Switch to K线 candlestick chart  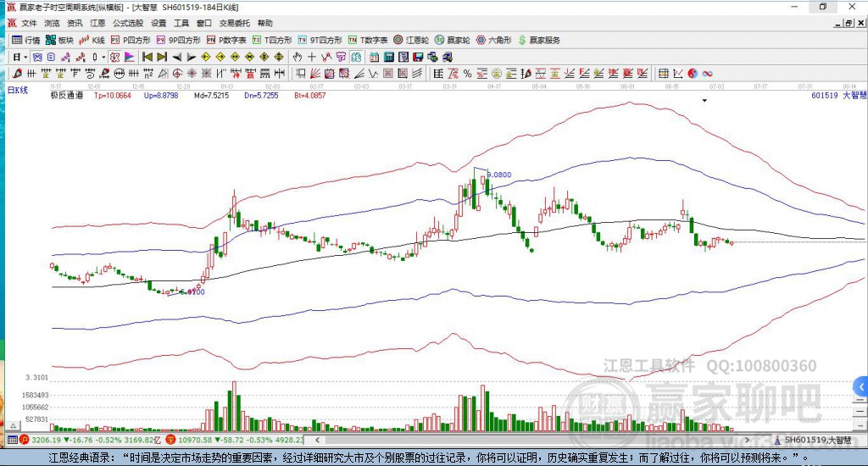tap(92, 40)
